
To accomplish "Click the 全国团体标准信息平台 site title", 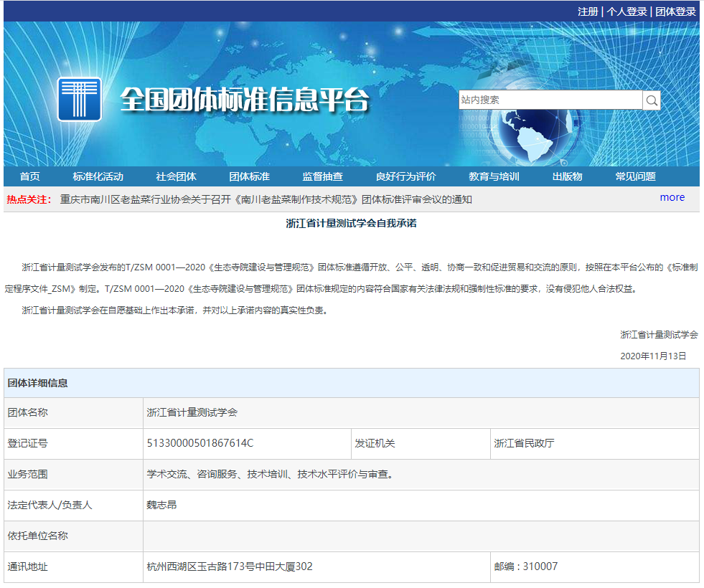I will 245,99.
